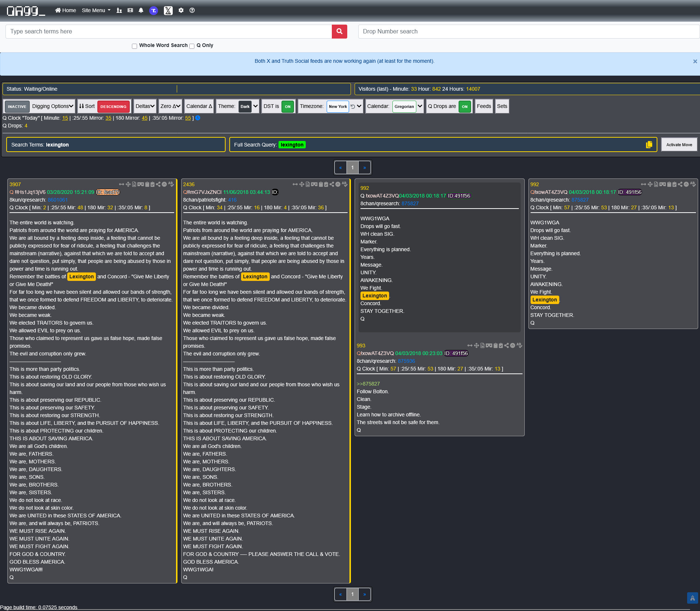Open the settings gear icon

tap(181, 10)
